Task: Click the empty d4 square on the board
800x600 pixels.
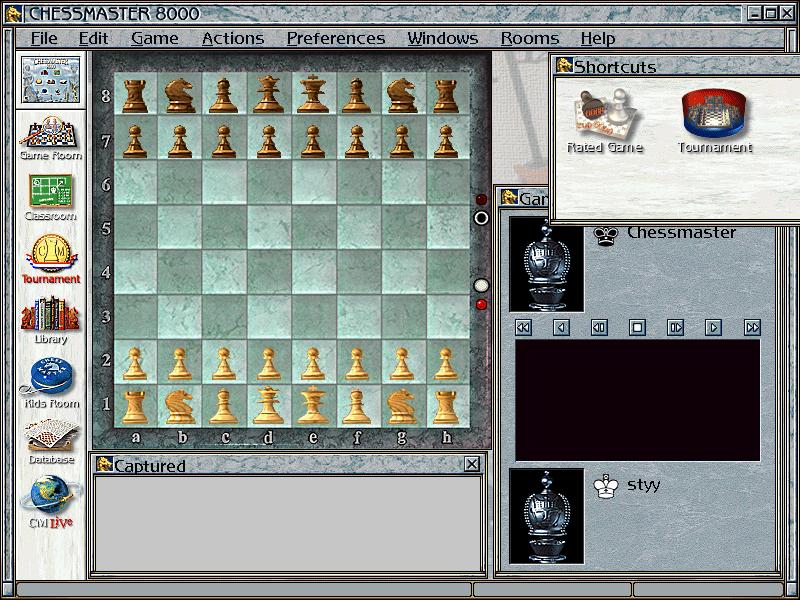Action: coord(269,272)
